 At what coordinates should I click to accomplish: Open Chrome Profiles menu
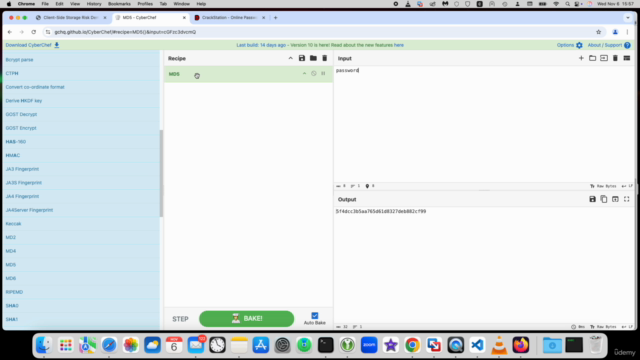click(145, 4)
